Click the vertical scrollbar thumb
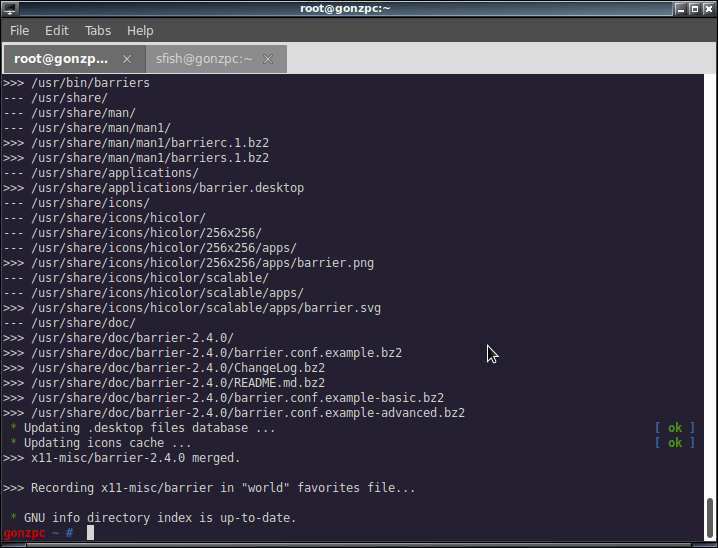The image size is (718, 548). tap(710, 519)
